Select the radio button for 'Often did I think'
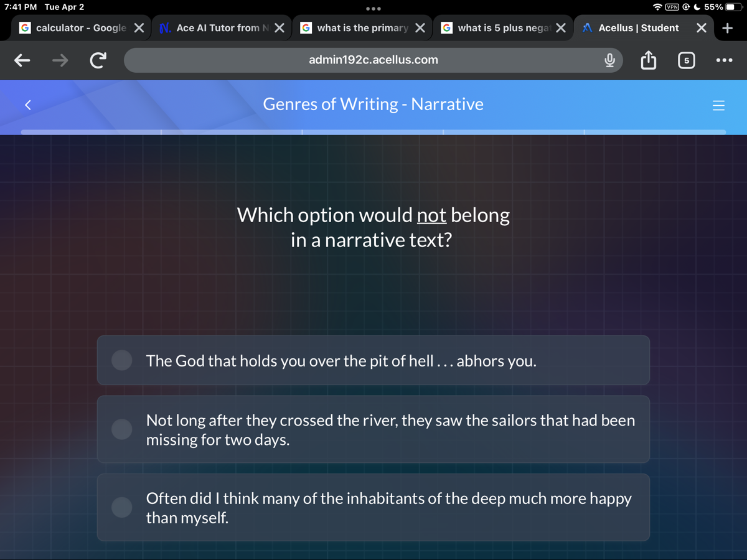The image size is (747, 560). [x=122, y=507]
